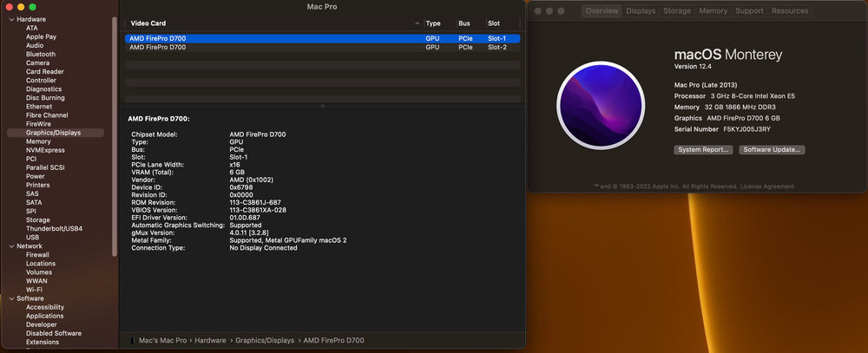Click Mac's Mac Pro in path bar

click(x=163, y=341)
